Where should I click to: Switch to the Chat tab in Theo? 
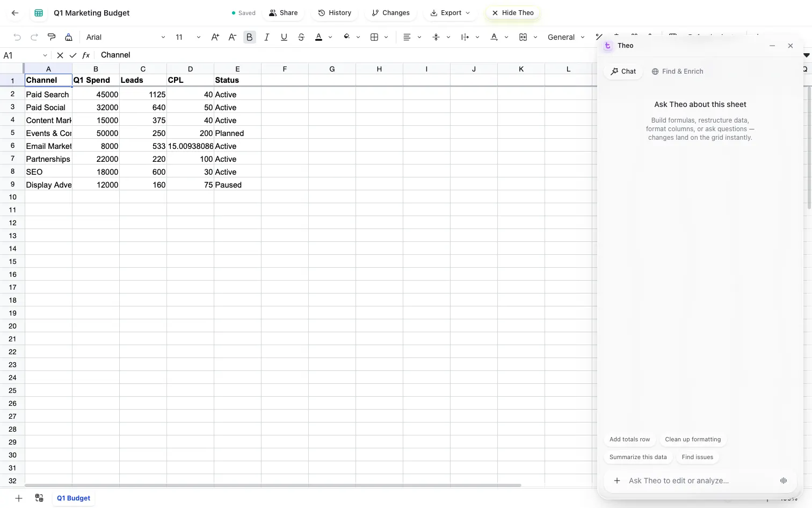click(624, 71)
